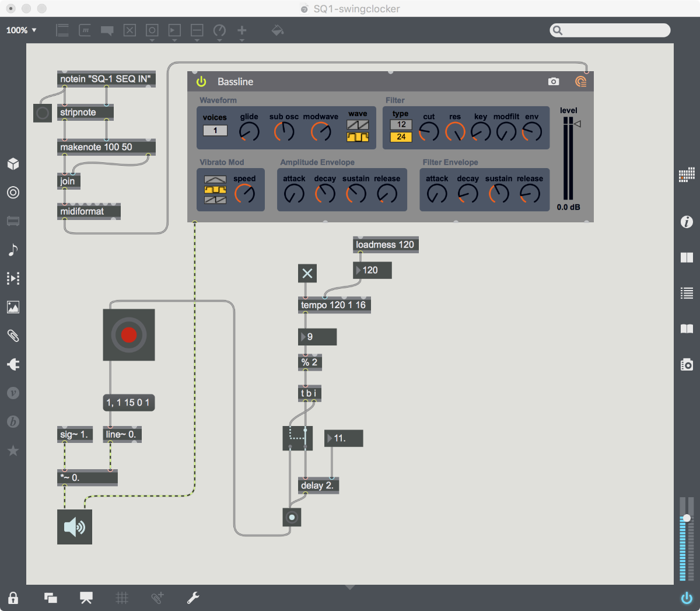Click the bang button below delay
The width and height of the screenshot is (700, 611).
[292, 517]
